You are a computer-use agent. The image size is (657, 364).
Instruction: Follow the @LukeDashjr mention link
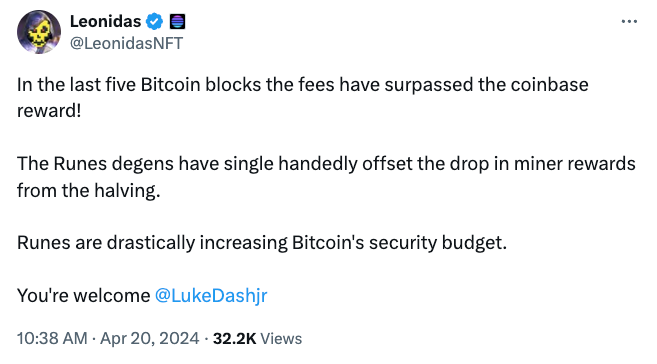[x=211, y=296]
